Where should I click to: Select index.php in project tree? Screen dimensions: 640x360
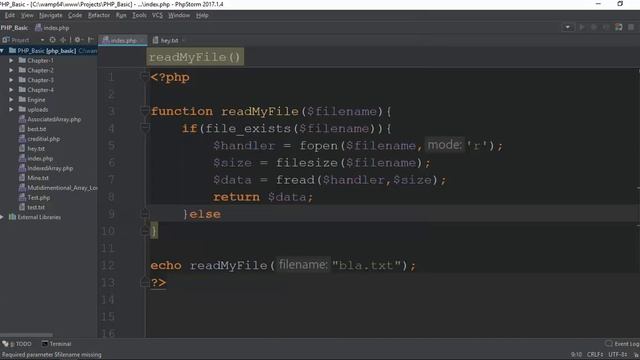[x=36, y=158]
